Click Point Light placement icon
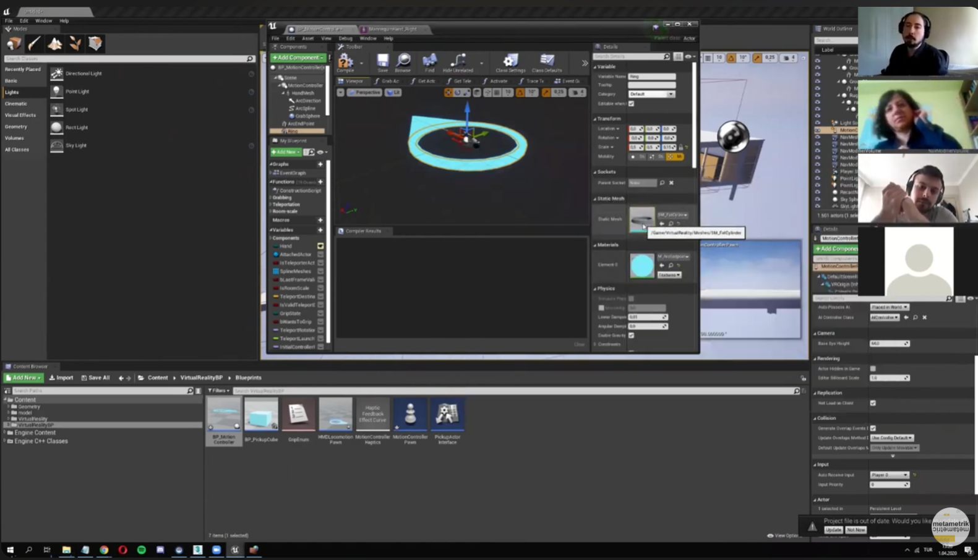The image size is (978, 560). pyautogui.click(x=56, y=91)
